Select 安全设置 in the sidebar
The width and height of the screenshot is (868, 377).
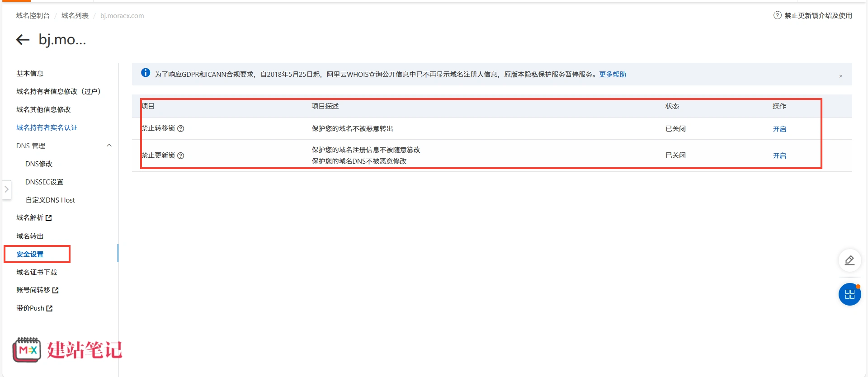30,254
